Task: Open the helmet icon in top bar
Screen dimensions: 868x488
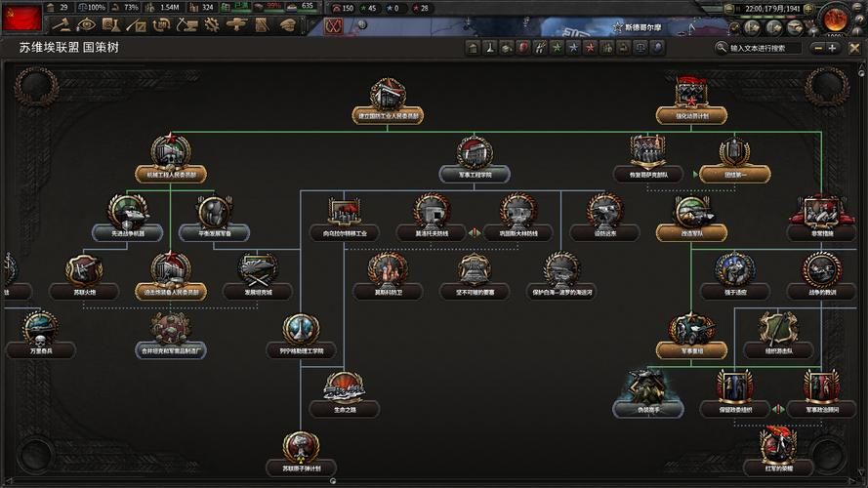Action: (287, 25)
